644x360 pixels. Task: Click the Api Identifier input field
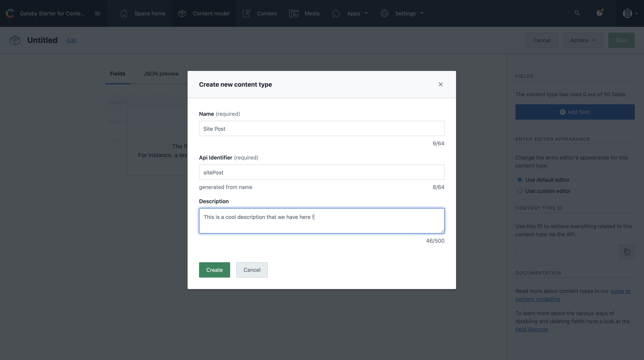321,172
